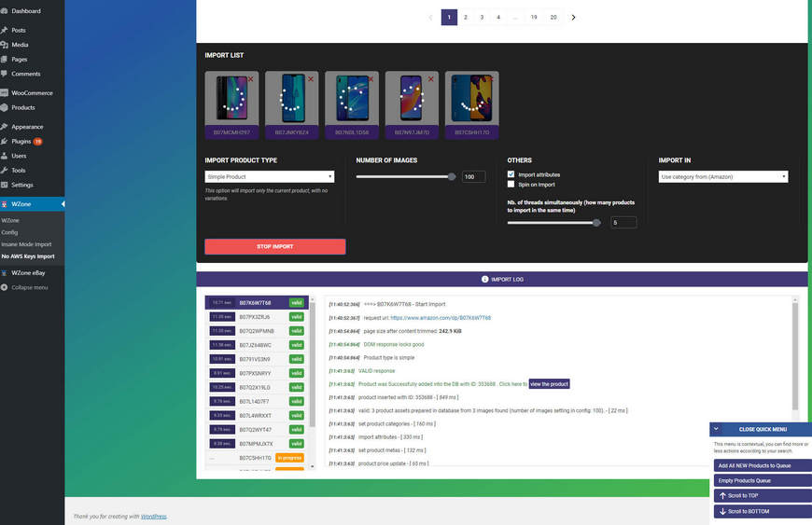Open Plugins section in sidebar
Viewport: 812px width, 525px height.
(x=21, y=141)
